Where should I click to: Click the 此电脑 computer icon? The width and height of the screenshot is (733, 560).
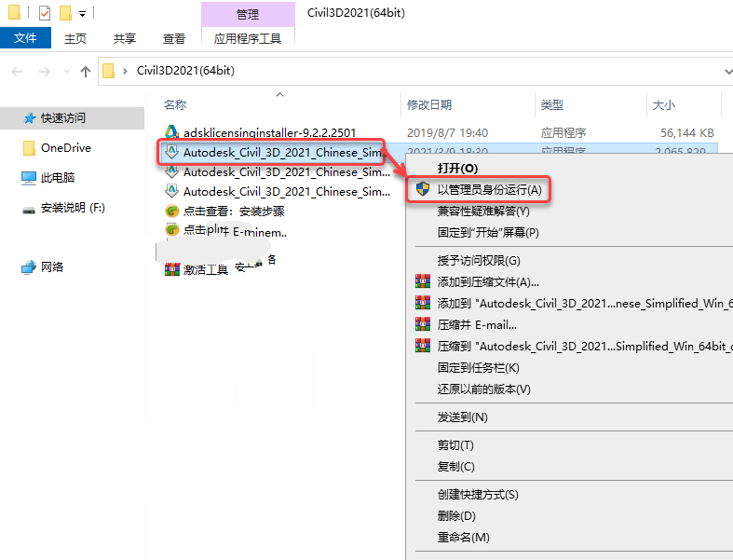(x=29, y=178)
